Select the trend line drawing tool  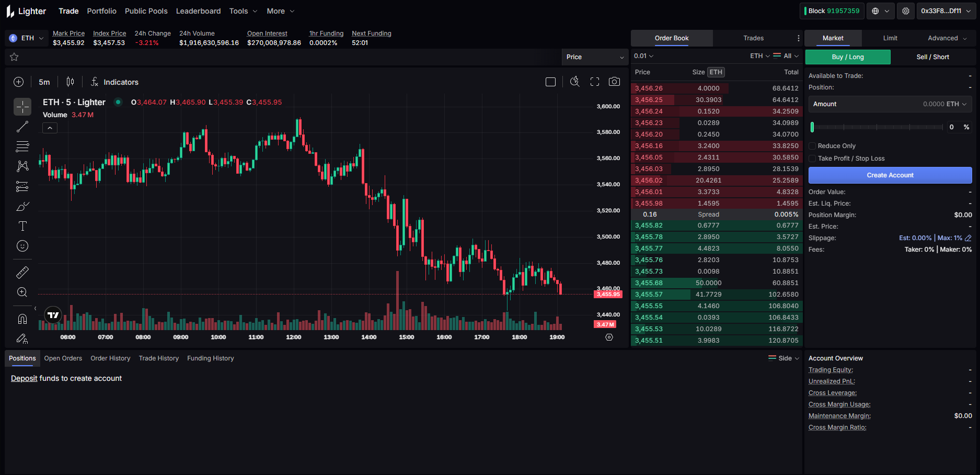(22, 127)
